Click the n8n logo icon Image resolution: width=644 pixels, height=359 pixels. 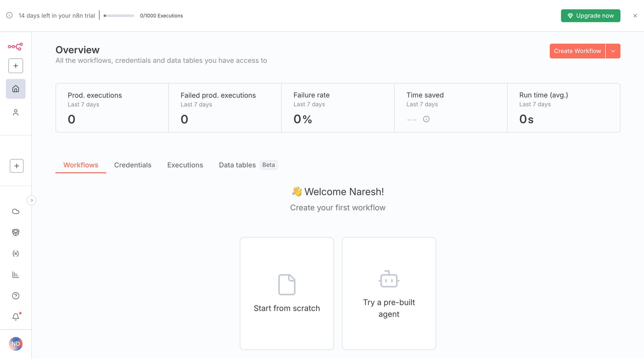tap(15, 46)
